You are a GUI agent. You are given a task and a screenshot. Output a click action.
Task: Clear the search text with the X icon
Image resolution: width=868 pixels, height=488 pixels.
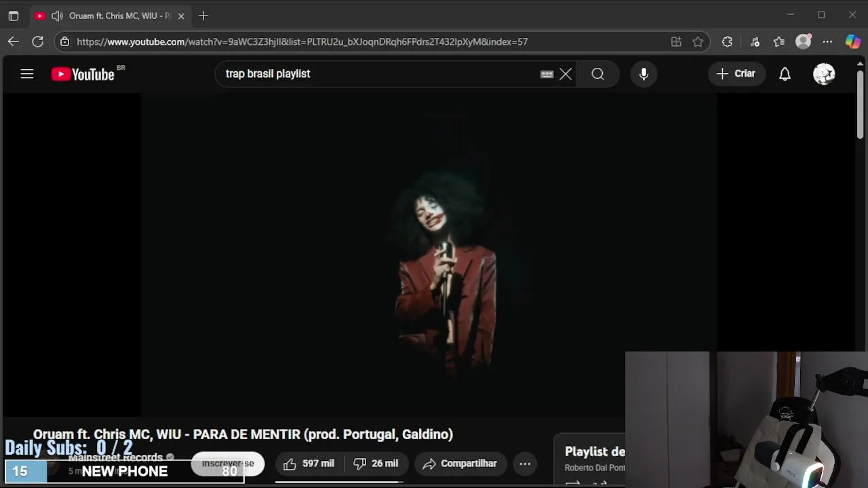pyautogui.click(x=566, y=74)
